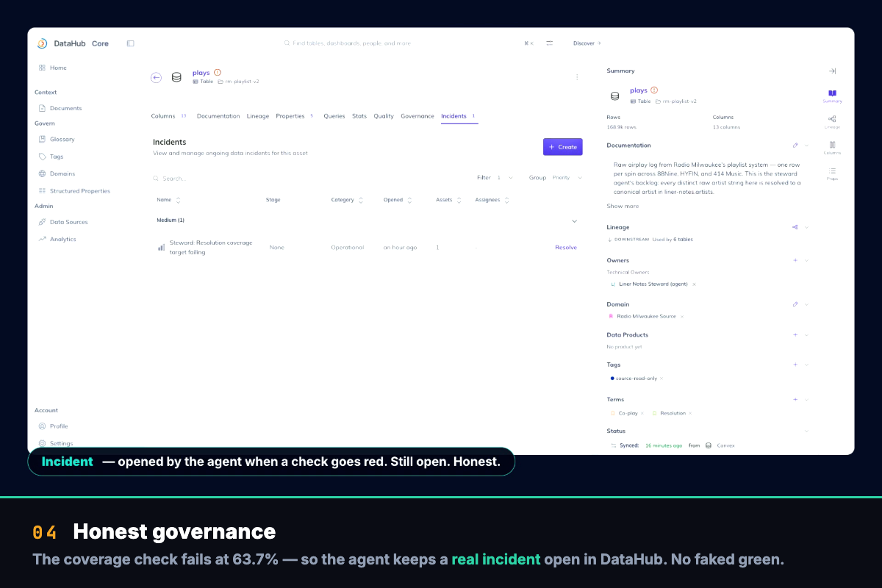The image size is (882, 588).
Task: Remove the Resolution term
Action: click(690, 413)
